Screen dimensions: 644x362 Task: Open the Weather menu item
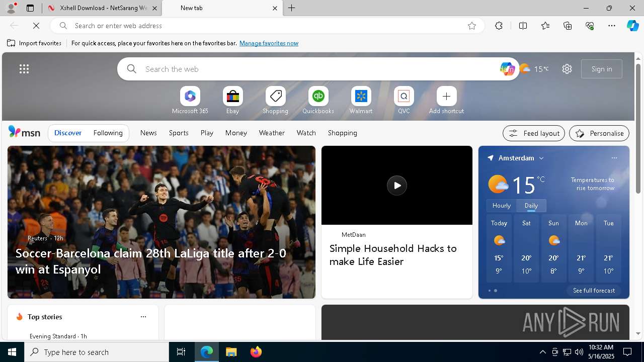click(x=272, y=133)
